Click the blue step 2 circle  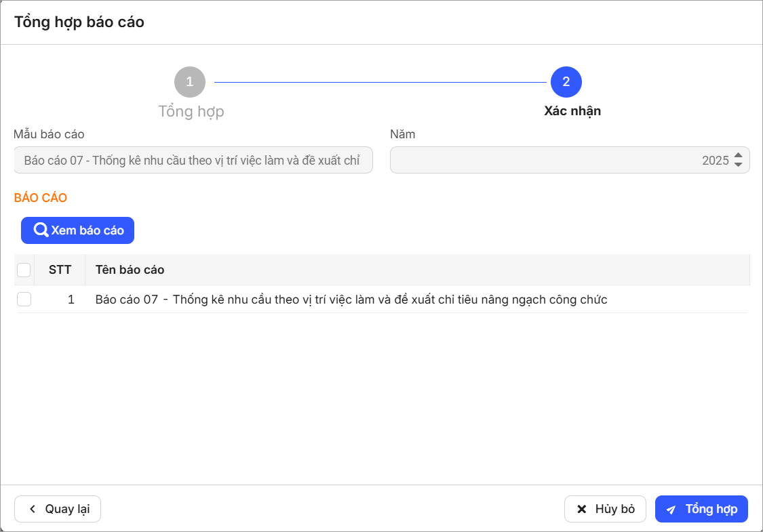click(x=566, y=82)
